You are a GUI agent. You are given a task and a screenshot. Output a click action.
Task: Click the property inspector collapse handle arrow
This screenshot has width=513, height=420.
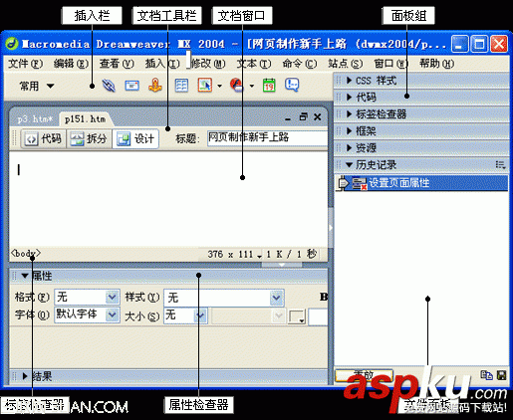282,265
